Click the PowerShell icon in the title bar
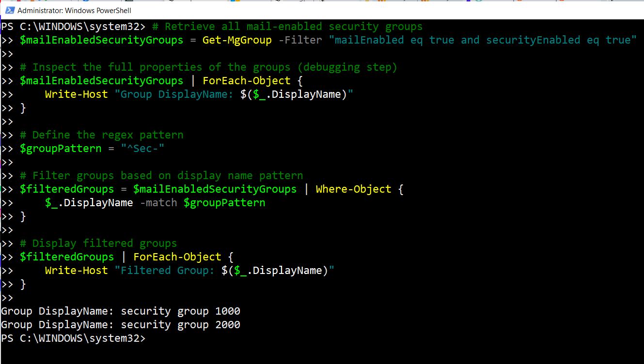Viewport: 644px width, 364px height. [x=9, y=10]
